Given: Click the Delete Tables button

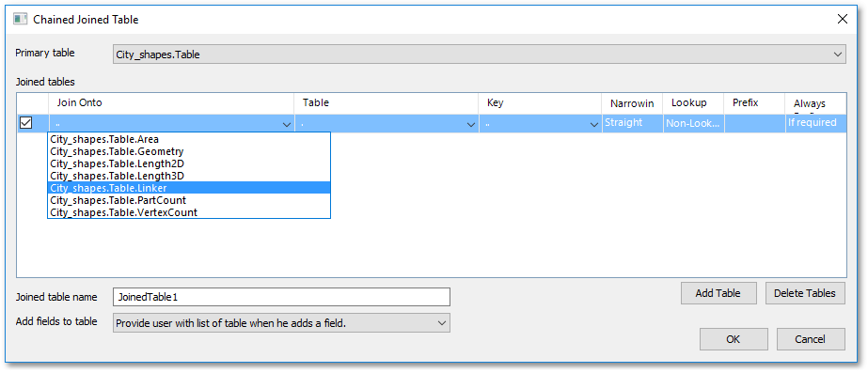Looking at the screenshot, I should (x=805, y=293).
